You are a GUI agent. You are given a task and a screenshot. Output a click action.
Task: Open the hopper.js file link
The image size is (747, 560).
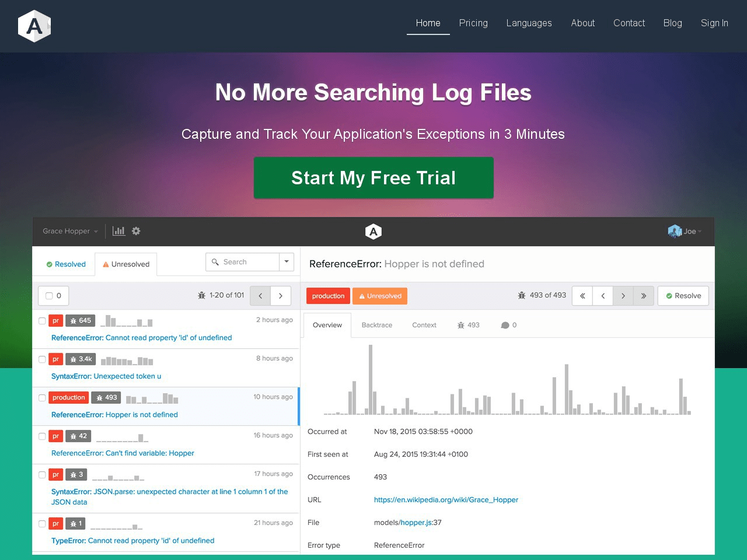point(416,523)
